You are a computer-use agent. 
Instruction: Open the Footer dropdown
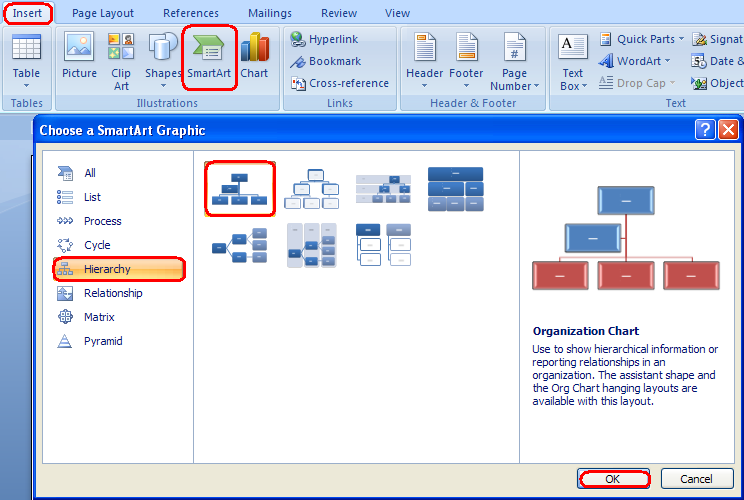point(466,61)
